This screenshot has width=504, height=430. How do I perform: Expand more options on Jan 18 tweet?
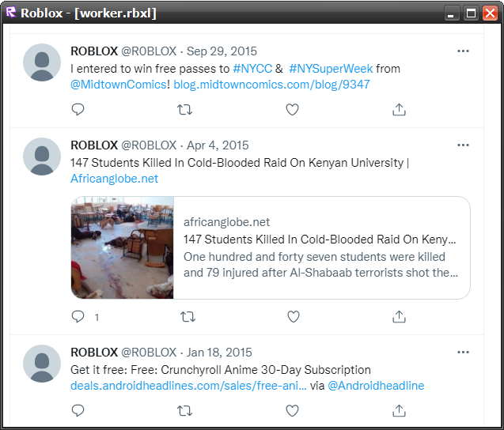click(x=463, y=352)
